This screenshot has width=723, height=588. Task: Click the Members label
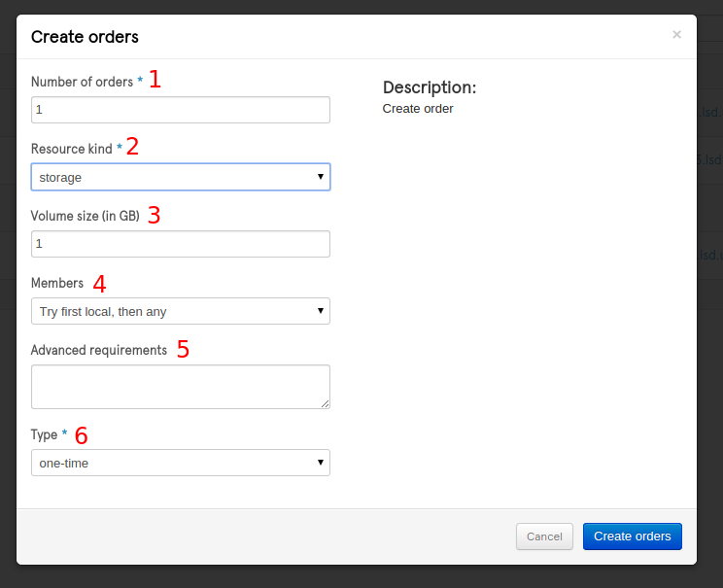[x=57, y=283]
